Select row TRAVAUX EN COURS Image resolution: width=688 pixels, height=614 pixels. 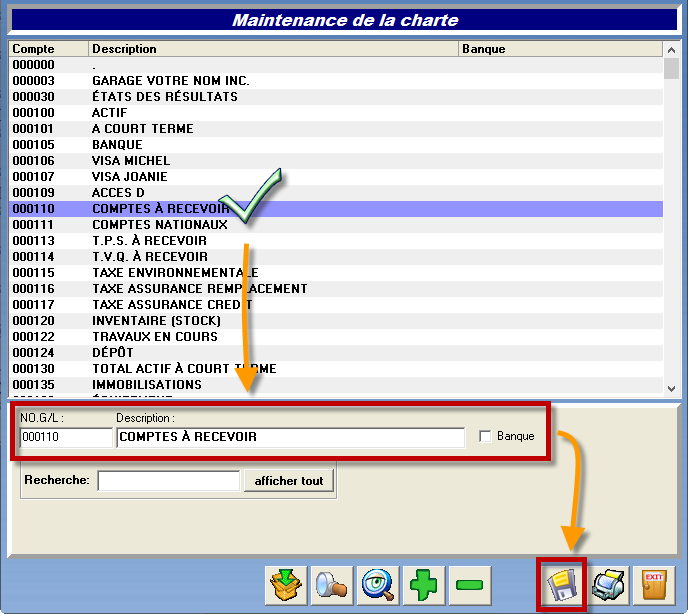pyautogui.click(x=336, y=337)
